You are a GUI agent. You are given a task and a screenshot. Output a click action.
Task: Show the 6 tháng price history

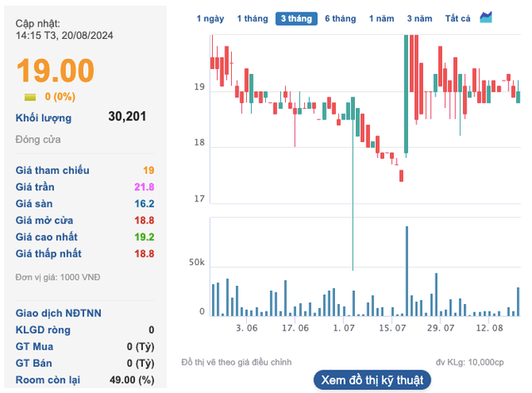coord(340,18)
